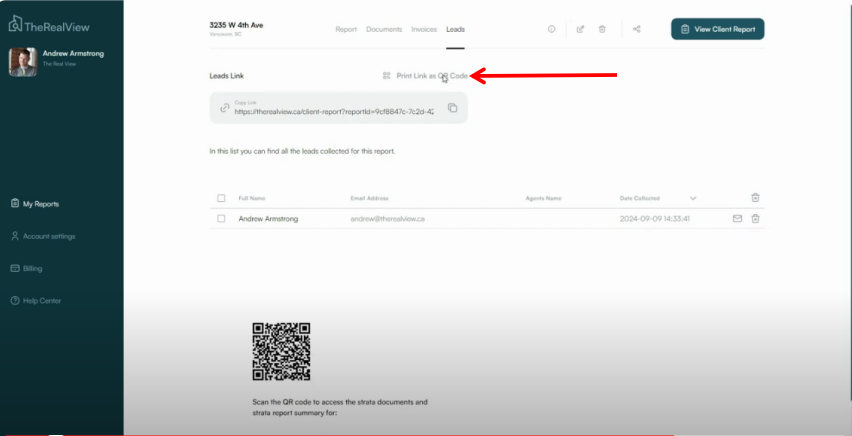
Task: Switch to the Report tab
Action: (x=346, y=29)
